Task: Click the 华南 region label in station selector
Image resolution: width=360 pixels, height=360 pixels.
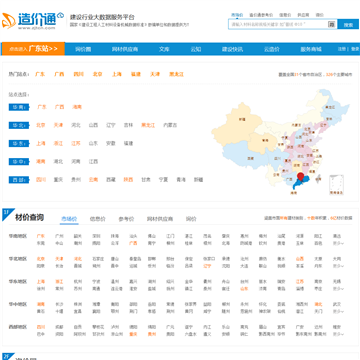Action: tap(19, 107)
